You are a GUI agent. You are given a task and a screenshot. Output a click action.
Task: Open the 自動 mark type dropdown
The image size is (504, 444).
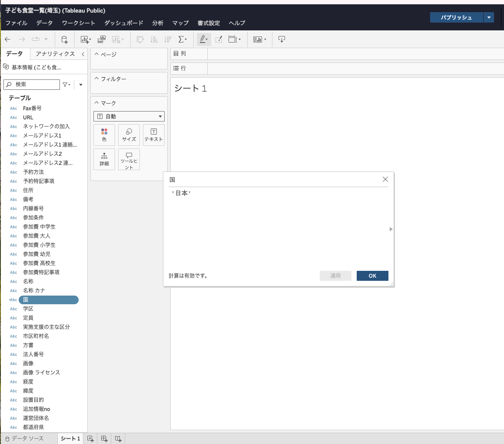[129, 116]
